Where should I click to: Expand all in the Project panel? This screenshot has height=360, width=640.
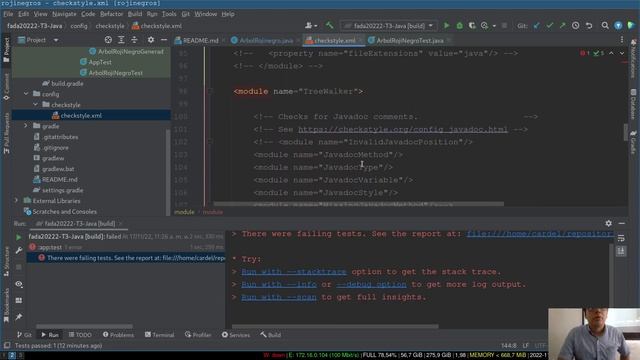(121, 40)
